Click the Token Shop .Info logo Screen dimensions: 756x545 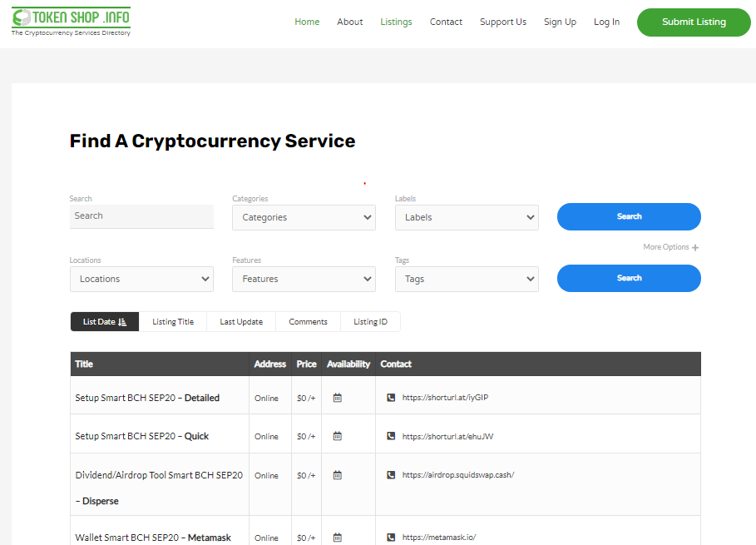71,22
